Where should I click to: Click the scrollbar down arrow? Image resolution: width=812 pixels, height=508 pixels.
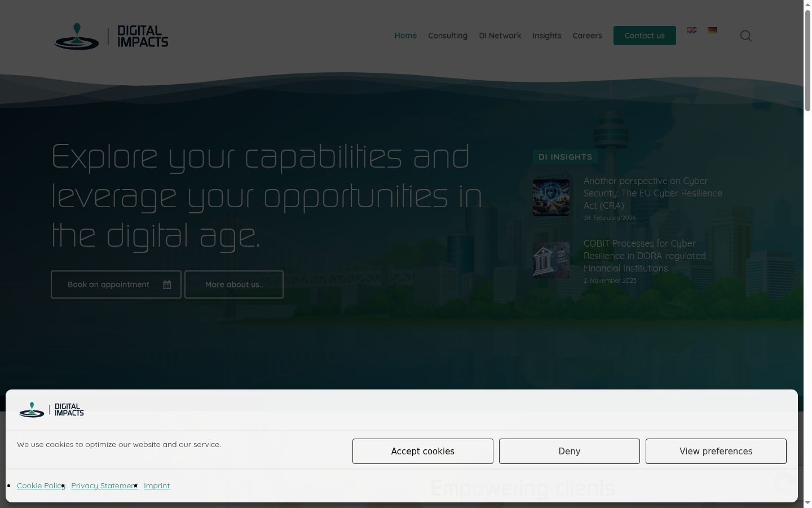point(807,503)
